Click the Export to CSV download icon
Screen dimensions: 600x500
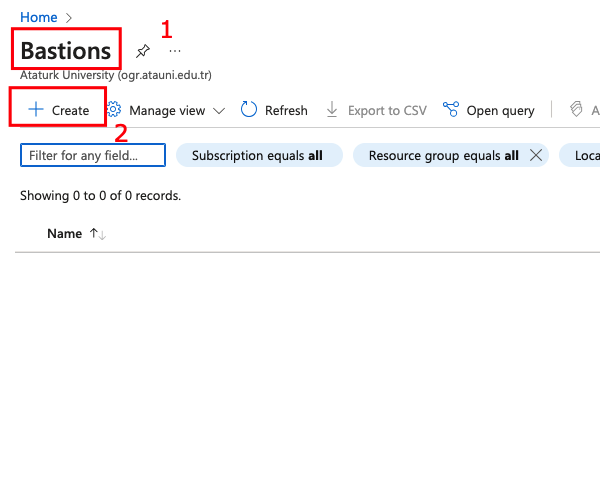333,110
